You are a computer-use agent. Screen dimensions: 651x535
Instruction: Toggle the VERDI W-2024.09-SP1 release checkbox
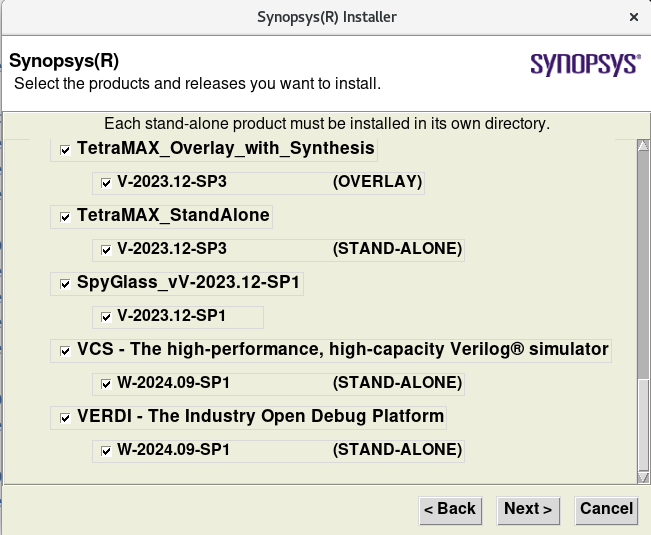[x=105, y=451]
